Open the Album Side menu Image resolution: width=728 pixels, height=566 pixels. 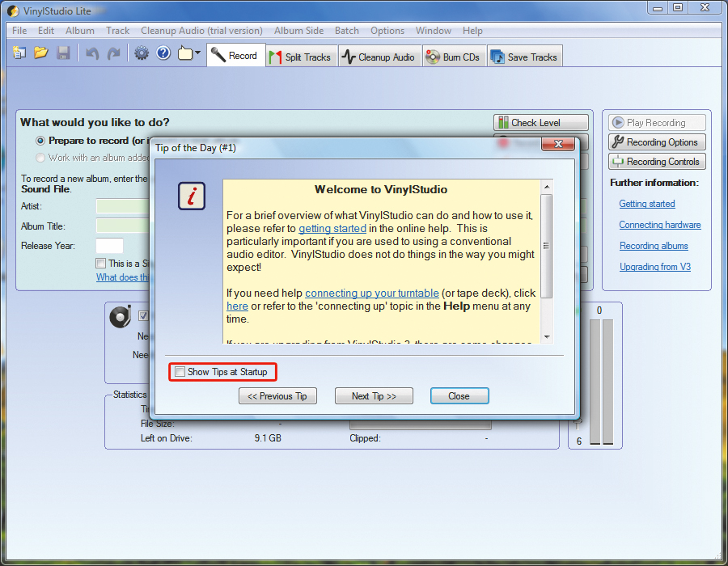coord(298,31)
